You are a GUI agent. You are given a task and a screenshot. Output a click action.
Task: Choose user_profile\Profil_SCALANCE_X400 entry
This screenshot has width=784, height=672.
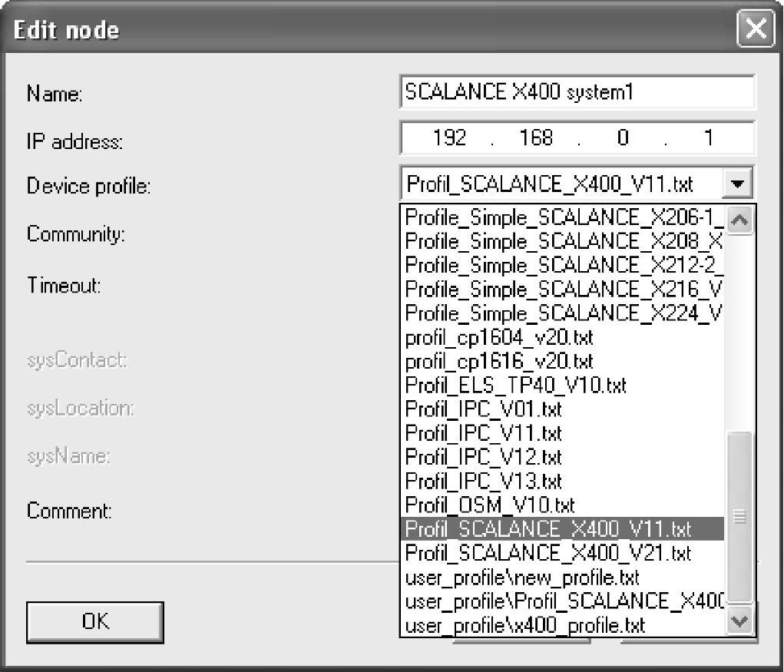point(563,601)
